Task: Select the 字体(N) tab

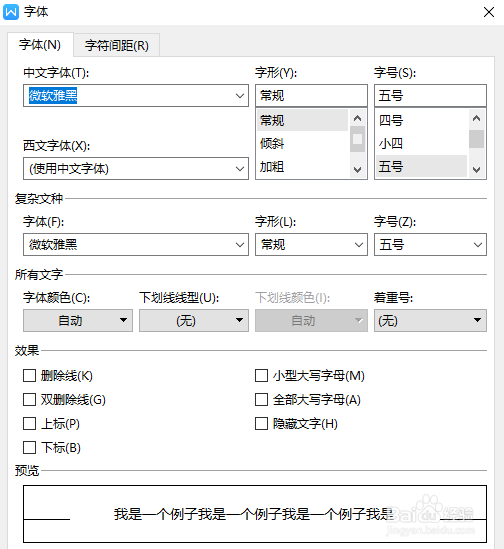Action: [40, 44]
